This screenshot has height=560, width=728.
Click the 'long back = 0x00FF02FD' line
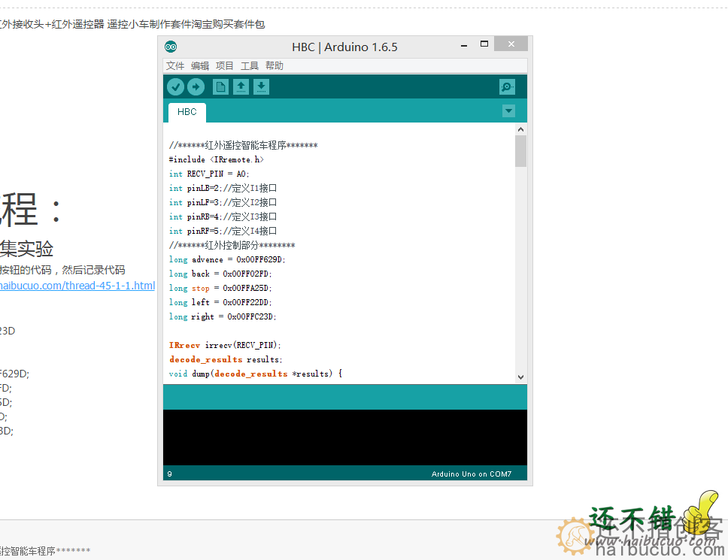click(220, 274)
